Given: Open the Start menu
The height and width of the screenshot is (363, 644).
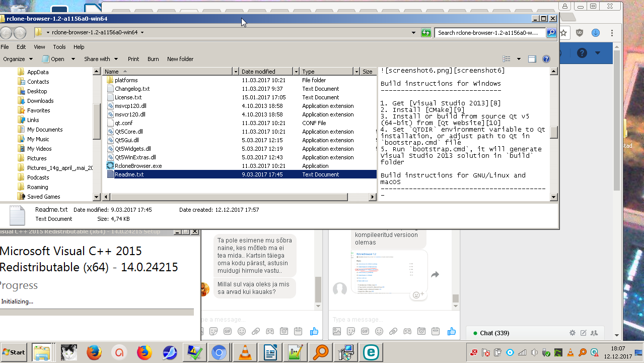Looking at the screenshot, I should (14, 352).
